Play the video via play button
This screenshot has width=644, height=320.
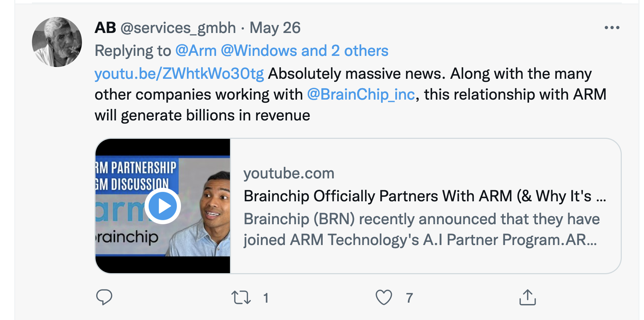(x=163, y=206)
